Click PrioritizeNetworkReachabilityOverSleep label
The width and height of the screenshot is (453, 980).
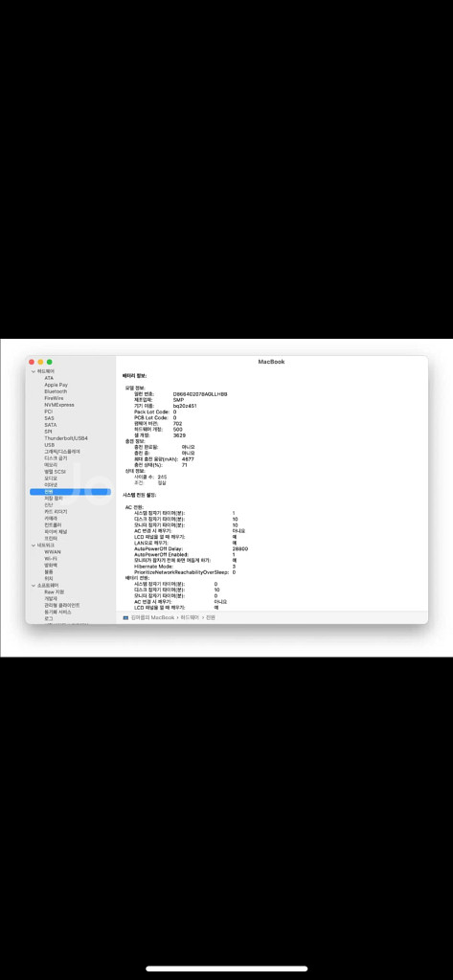click(x=181, y=572)
